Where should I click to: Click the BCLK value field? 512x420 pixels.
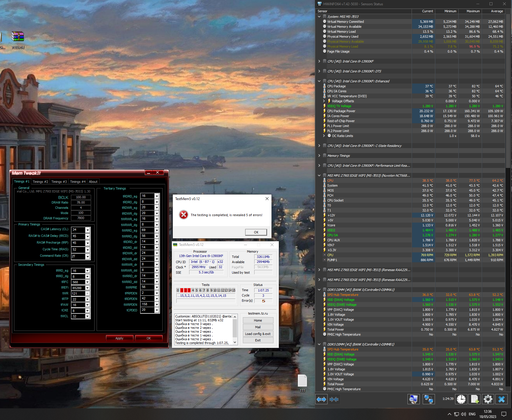click(x=81, y=197)
